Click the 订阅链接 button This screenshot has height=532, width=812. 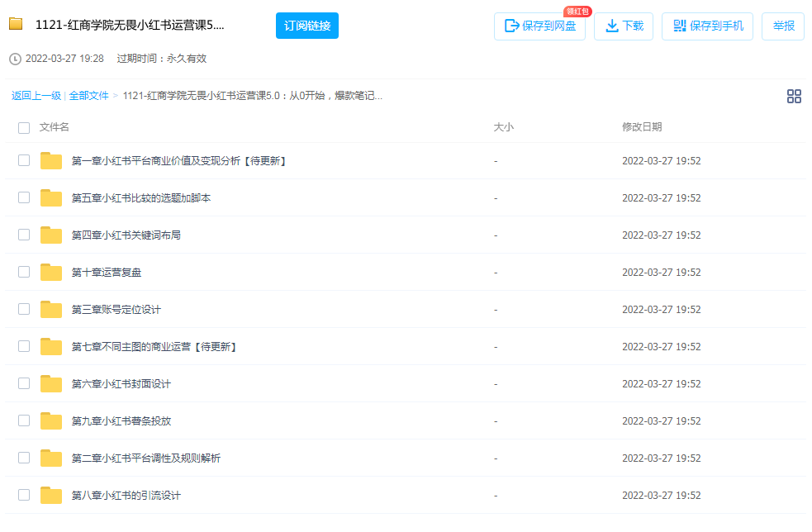[x=307, y=26]
